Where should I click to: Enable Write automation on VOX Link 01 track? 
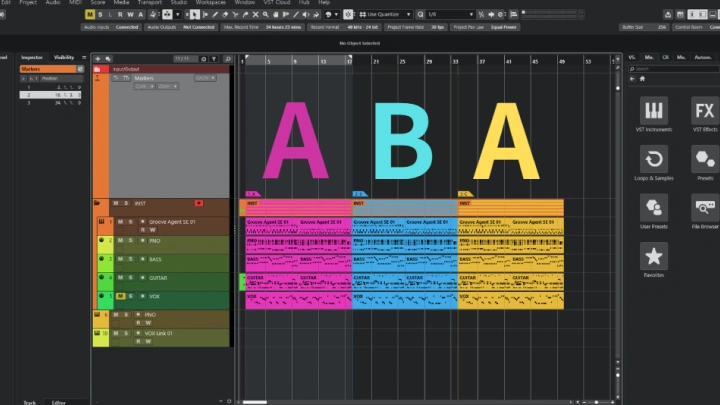pos(148,341)
